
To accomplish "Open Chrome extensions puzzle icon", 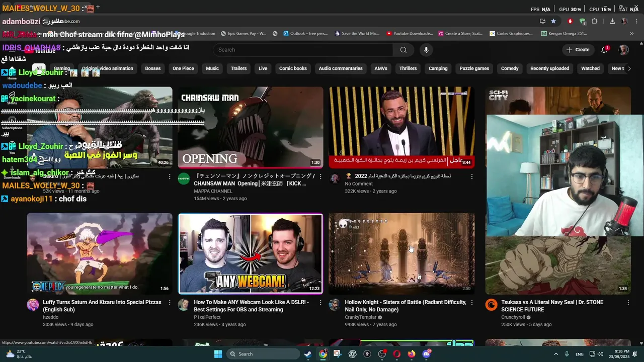I will pyautogui.click(x=595, y=21).
